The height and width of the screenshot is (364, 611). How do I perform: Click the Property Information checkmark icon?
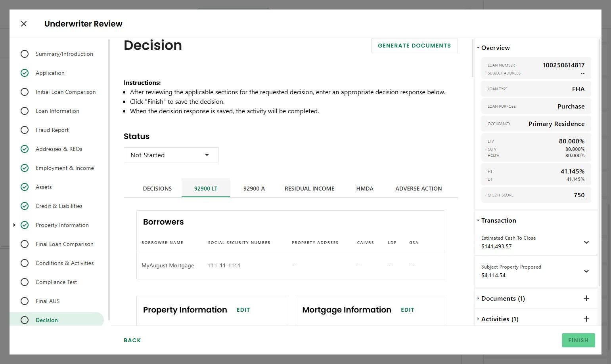coord(25,225)
